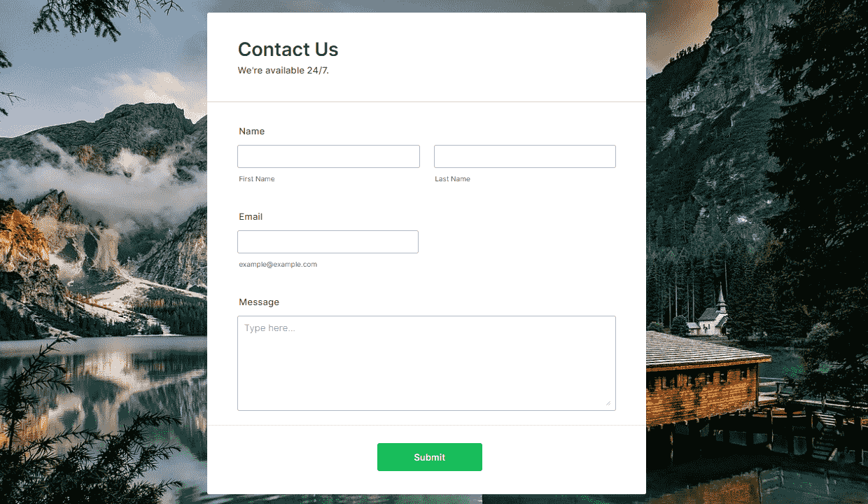The image size is (868, 504).
Task: Click the Last Name sublabel text
Action: tap(452, 179)
